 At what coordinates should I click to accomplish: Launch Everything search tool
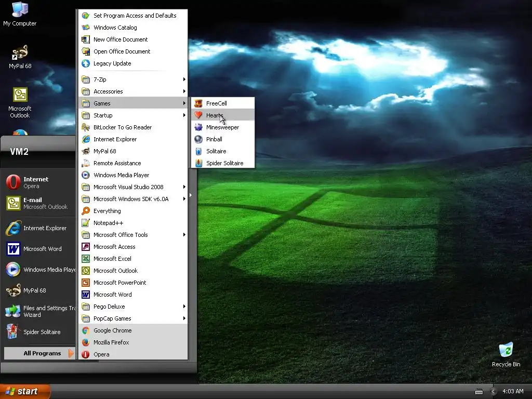(133, 211)
